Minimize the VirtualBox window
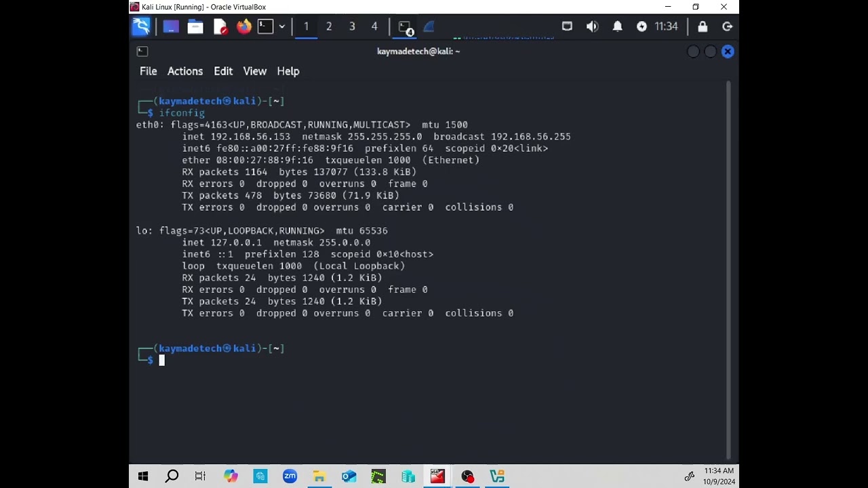Viewport: 868px width, 488px height. point(668,7)
